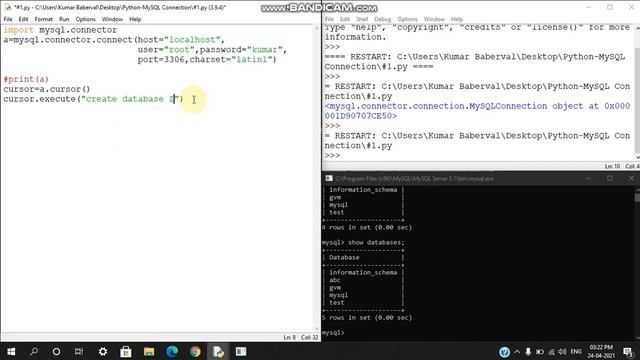Image resolution: width=640 pixels, height=360 pixels.
Task: Open Window menu in the #1.py editor
Action: 112,19
